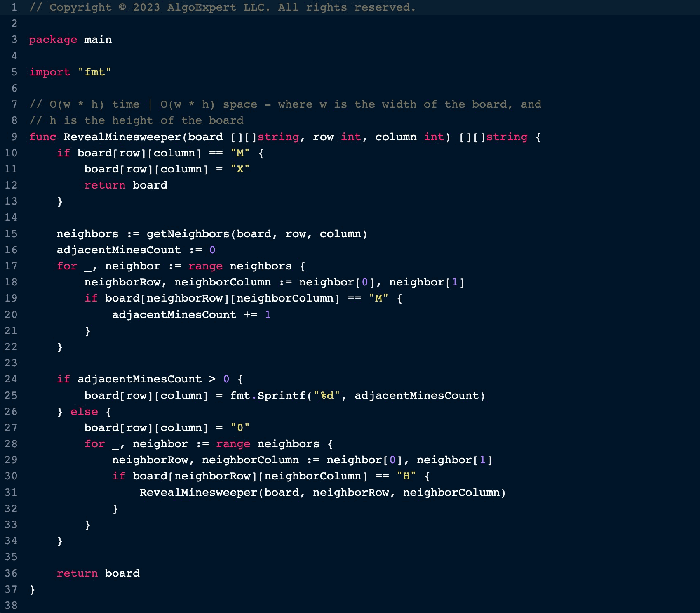Click the "0" string on line 27
Viewport: 700px width, 613px height.
(240, 428)
